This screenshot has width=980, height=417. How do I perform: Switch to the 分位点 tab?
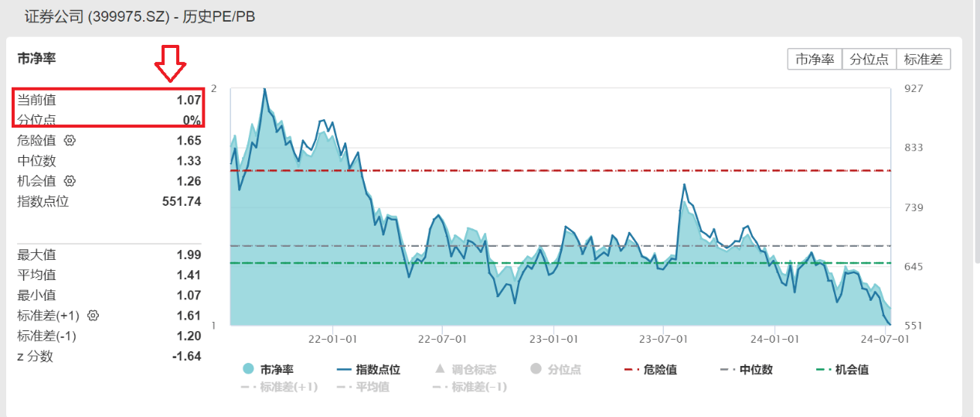pos(869,60)
